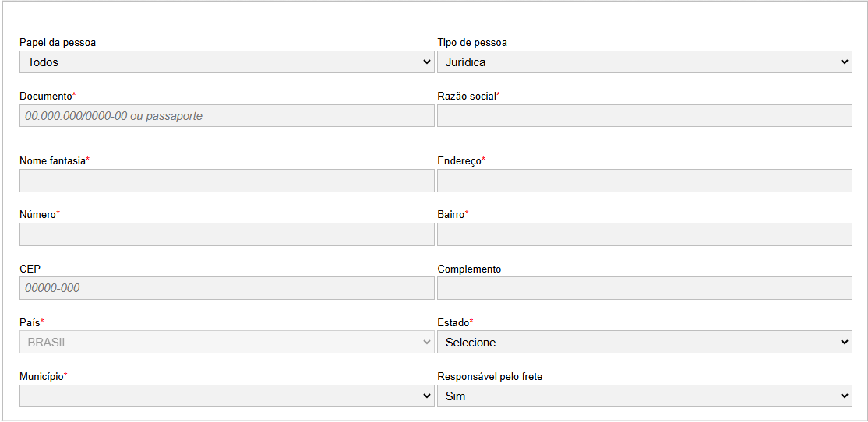Select the Nome fantasia input field

tap(226, 181)
